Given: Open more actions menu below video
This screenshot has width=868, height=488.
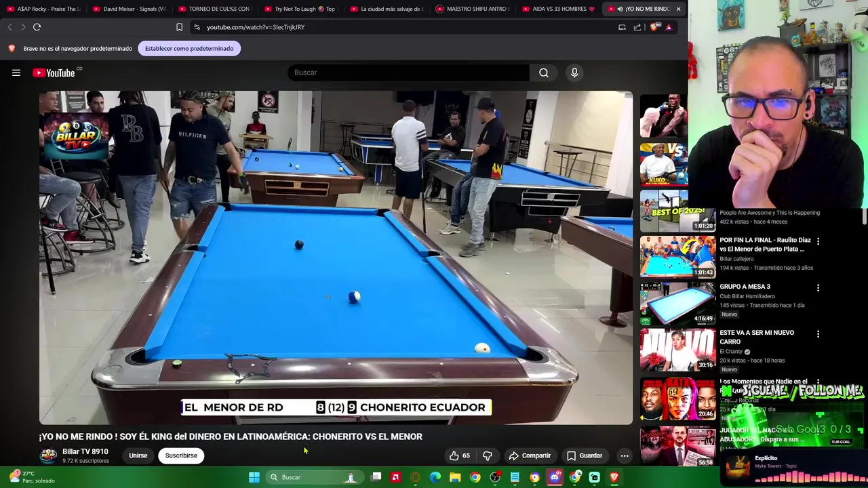Looking at the screenshot, I should 625,455.
